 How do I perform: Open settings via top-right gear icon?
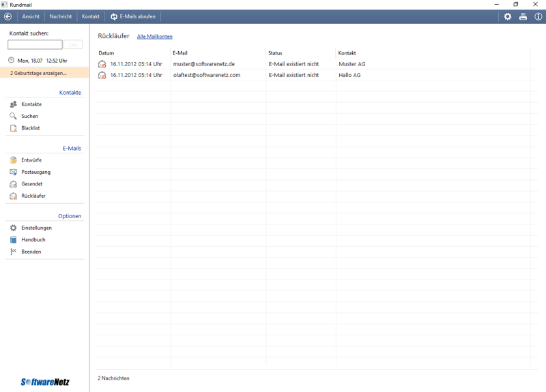tap(507, 16)
